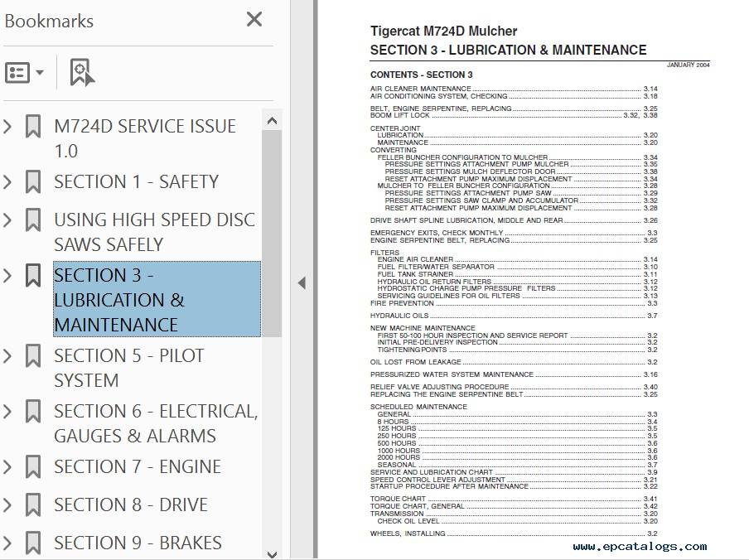Click TIGHTENING POINTS contents line
Image resolution: width=749 pixels, height=560 pixels.
(x=517, y=350)
